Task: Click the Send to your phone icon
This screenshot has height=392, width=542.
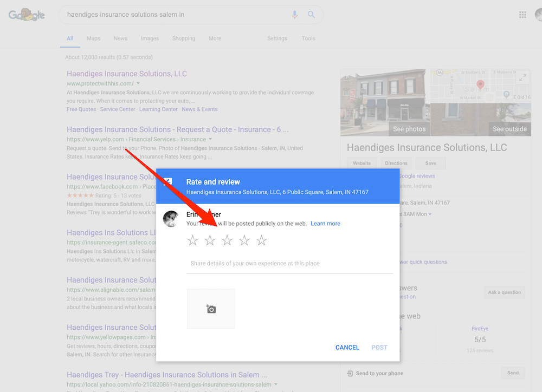Action: click(350, 374)
